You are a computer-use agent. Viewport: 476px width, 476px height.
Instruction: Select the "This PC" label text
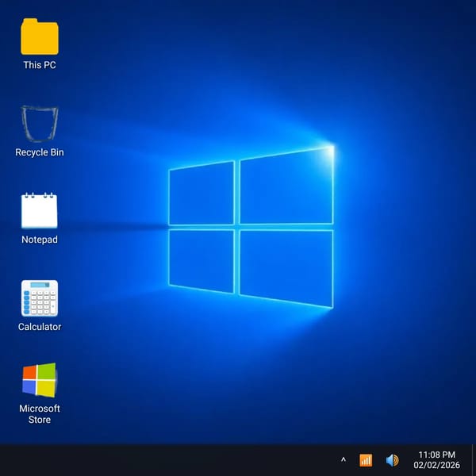click(x=40, y=65)
